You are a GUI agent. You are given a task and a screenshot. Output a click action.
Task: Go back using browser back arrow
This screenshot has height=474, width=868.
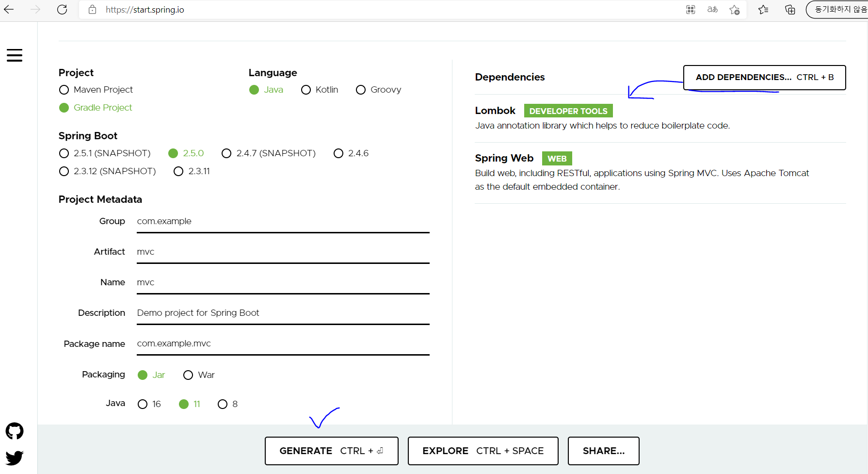9,9
